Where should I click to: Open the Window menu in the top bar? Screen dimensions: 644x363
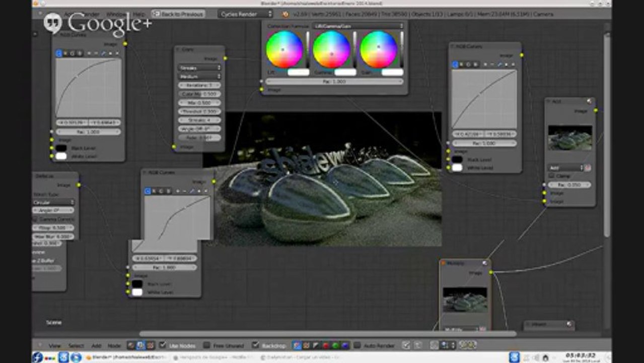click(x=116, y=14)
